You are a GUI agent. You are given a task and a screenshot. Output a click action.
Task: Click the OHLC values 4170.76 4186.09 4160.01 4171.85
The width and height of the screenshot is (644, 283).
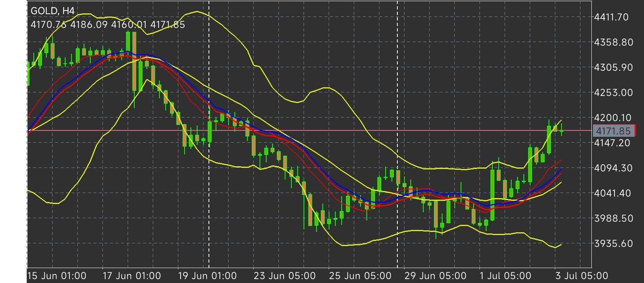click(108, 25)
